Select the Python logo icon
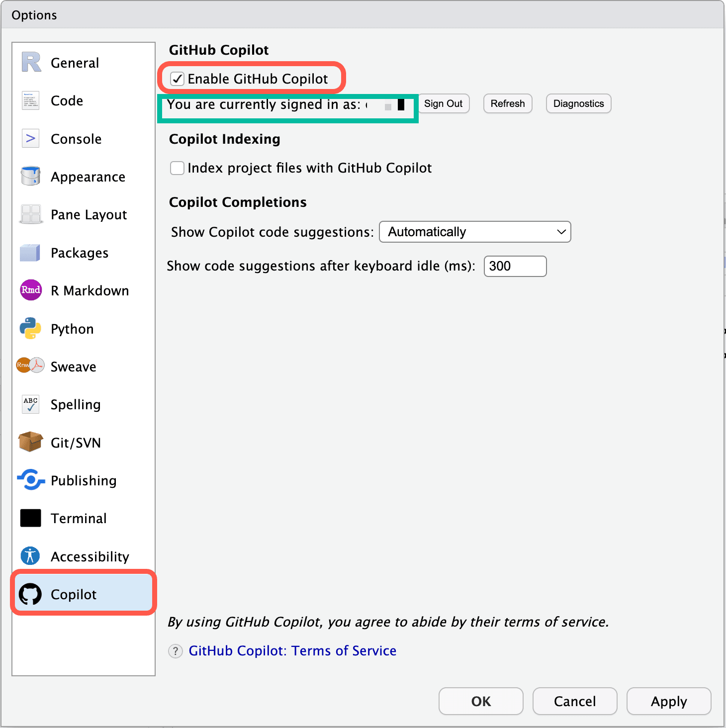Viewport: 726px width, 728px height. point(31,328)
